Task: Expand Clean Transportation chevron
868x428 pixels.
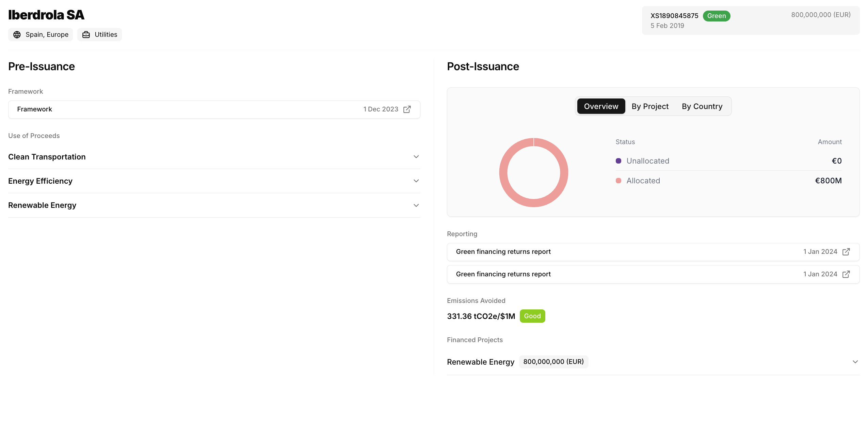Action: pyautogui.click(x=416, y=157)
